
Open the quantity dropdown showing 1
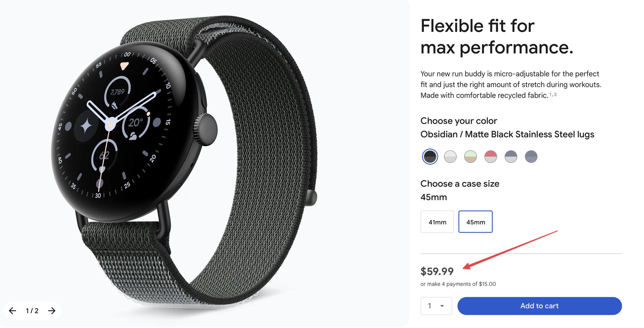pos(436,306)
